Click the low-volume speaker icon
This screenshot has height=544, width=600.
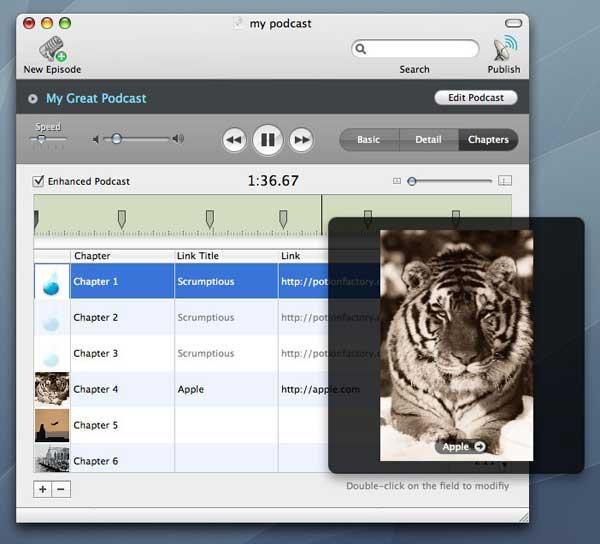tap(96, 140)
